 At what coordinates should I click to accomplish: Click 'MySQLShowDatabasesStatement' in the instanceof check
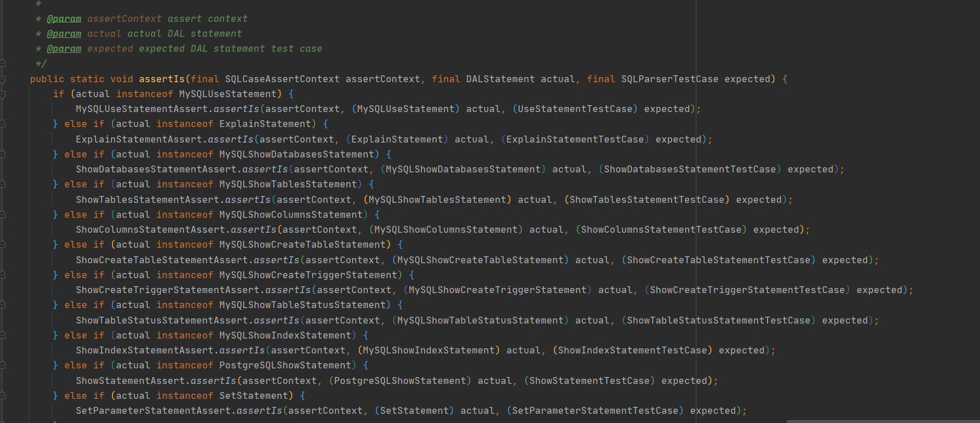click(297, 155)
